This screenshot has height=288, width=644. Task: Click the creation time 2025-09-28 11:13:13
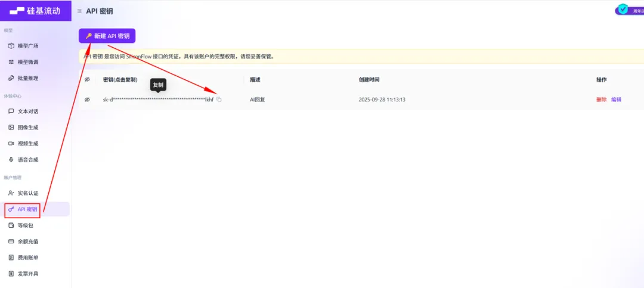[x=382, y=100]
